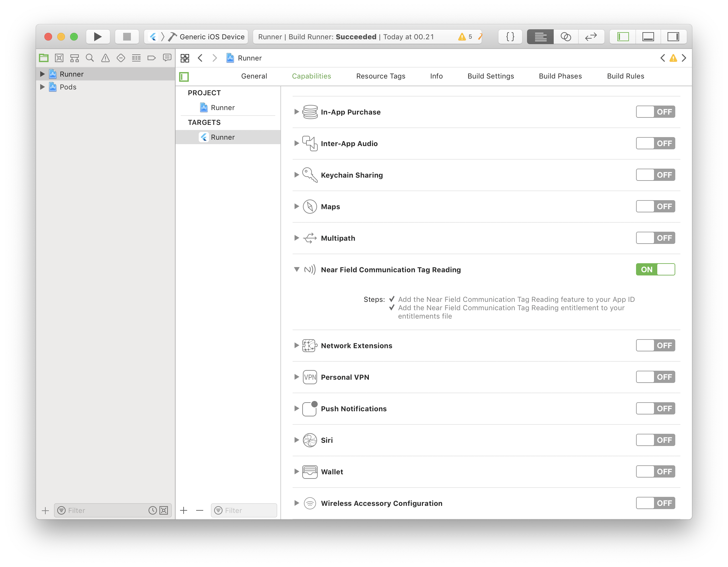Open the Resource Tags tab
This screenshot has width=728, height=567.
381,76
